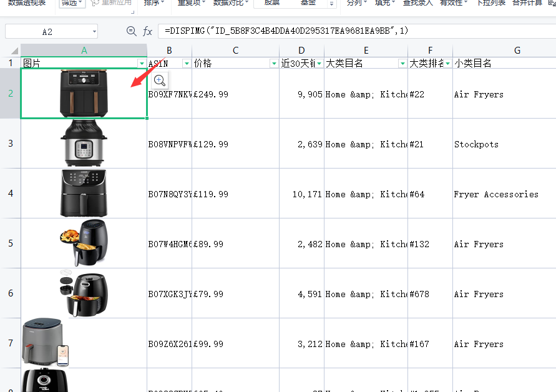Open the 图片 column filter dropdown
Viewport: 556px width, 392px height.
tap(142, 64)
